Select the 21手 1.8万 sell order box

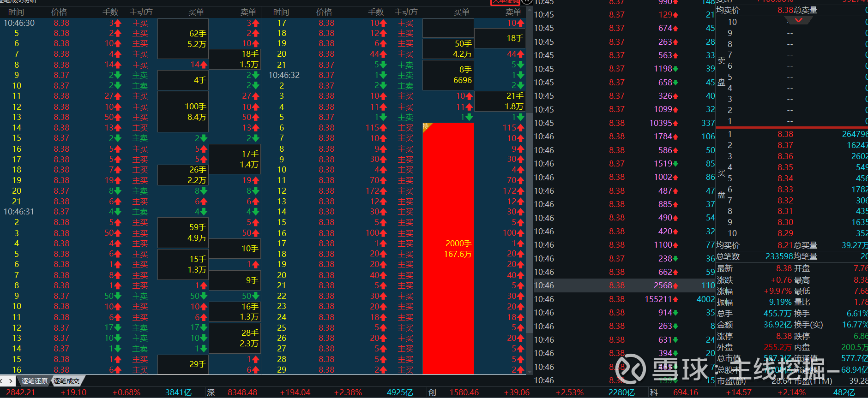[500, 101]
